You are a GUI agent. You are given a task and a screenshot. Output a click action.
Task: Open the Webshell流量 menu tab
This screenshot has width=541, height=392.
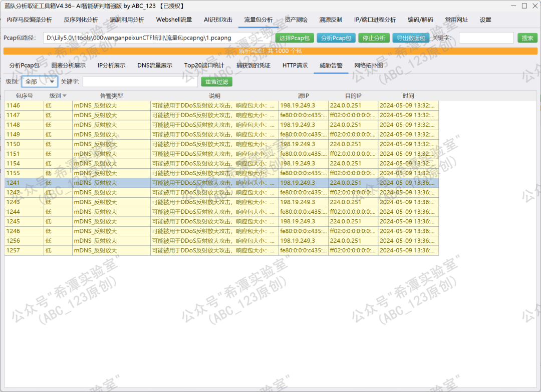pos(174,20)
